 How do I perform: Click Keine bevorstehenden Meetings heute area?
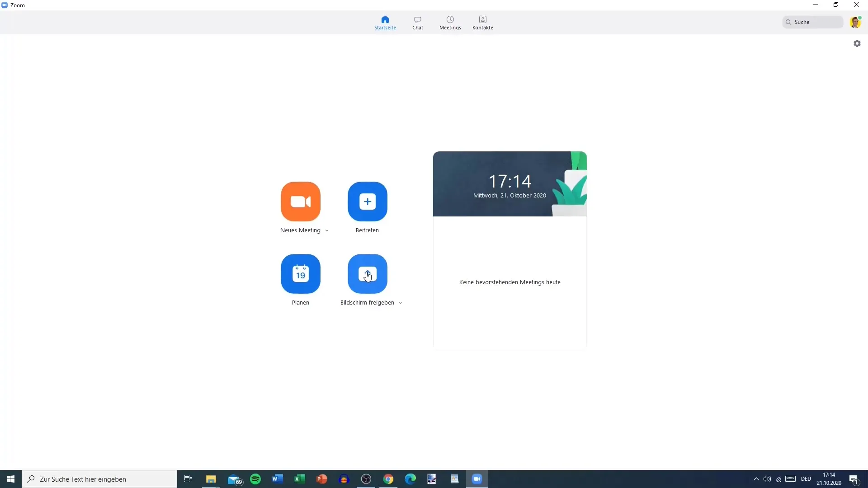pos(509,282)
